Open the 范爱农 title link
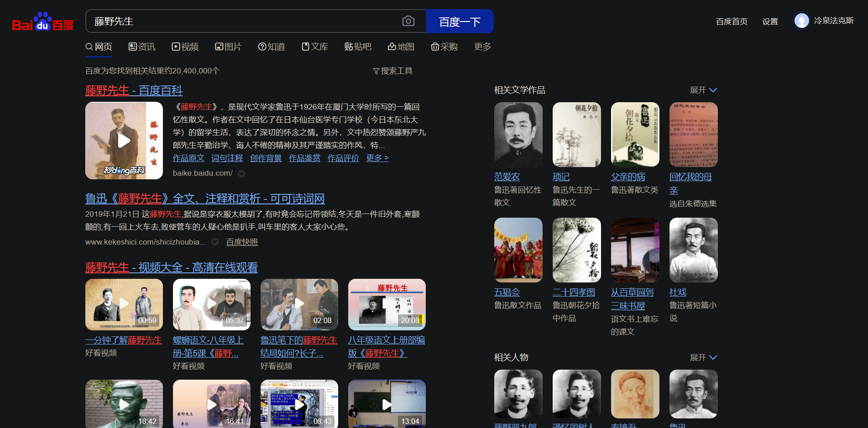This screenshot has height=428, width=868. tap(507, 177)
